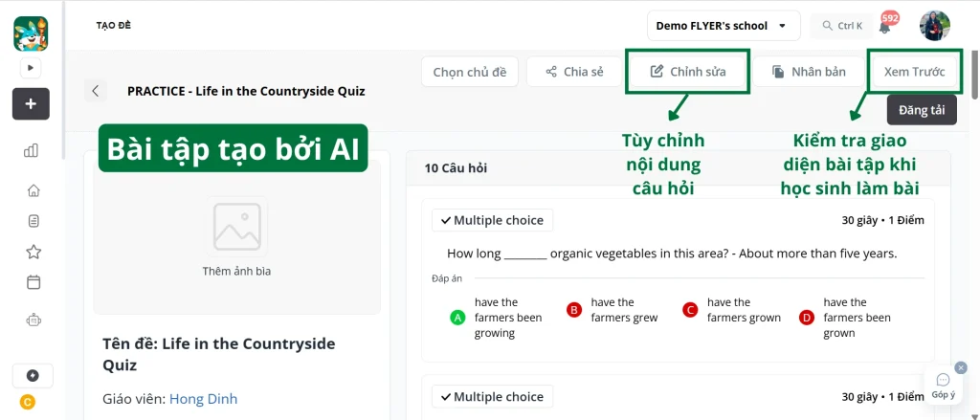Click the How long organic vegetables question text
This screenshot has width=980, height=420.
click(672, 254)
